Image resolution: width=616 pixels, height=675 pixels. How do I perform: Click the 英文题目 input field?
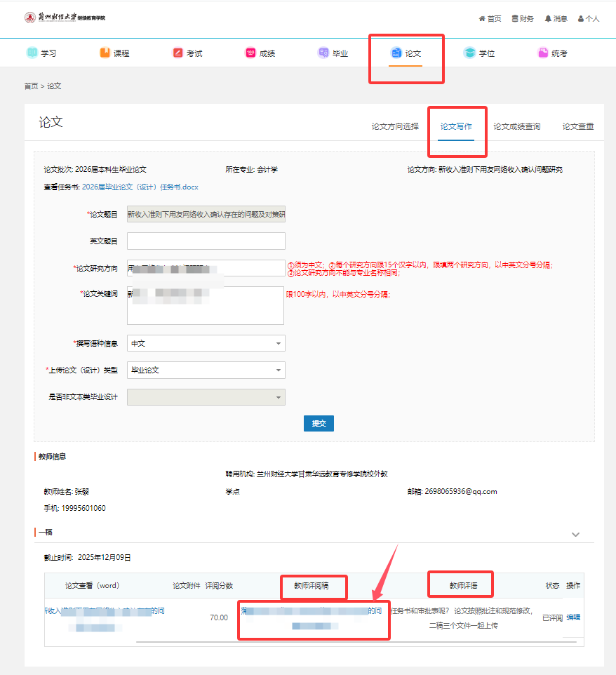(206, 241)
